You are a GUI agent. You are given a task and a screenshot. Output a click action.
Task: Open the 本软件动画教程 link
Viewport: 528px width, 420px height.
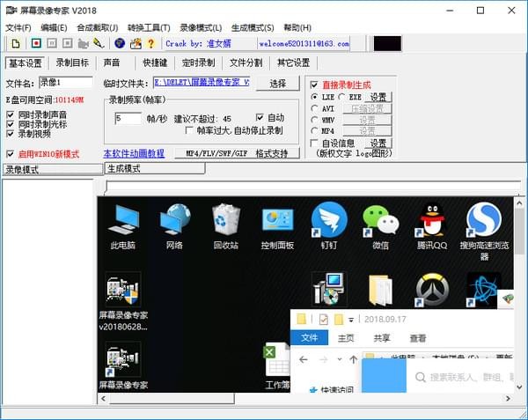[x=134, y=153]
